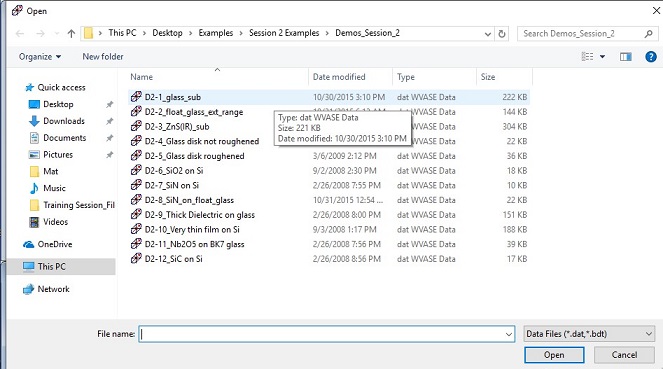The height and width of the screenshot is (369, 663).
Task: Select OneDrive in navigation pane
Action: tap(55, 244)
